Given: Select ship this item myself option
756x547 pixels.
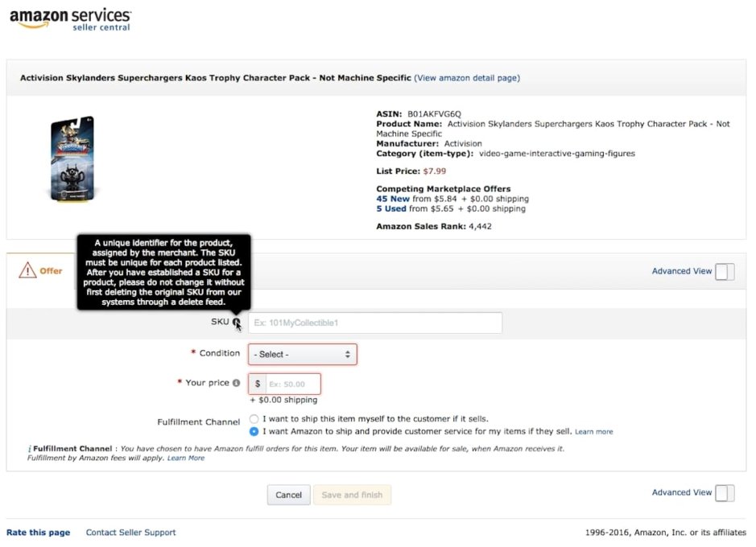Looking at the screenshot, I should [254, 418].
